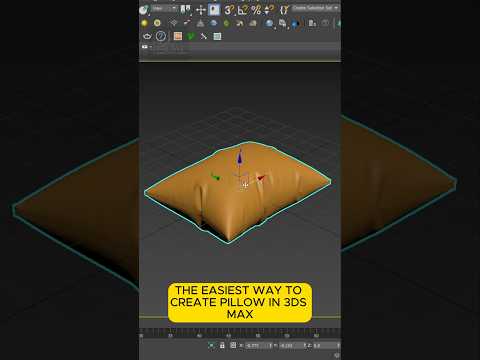The width and height of the screenshot is (480, 360).
Task: Click the grey pyramid icon in second row
Action: click(x=200, y=23)
